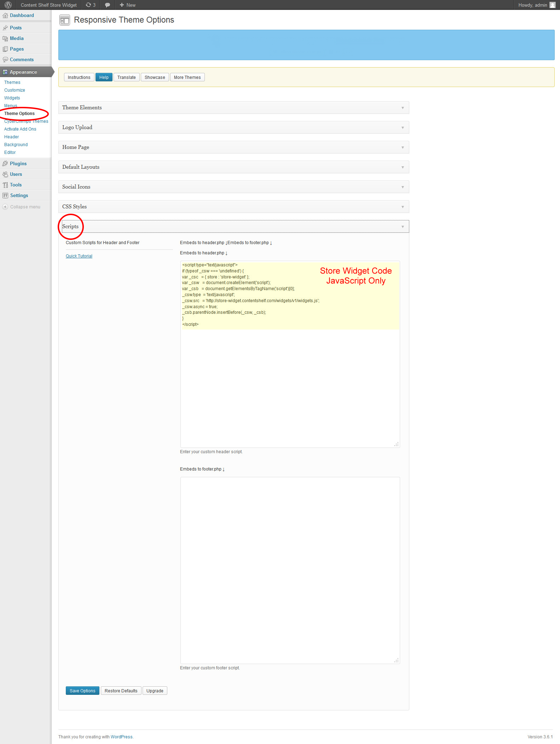Click the Appearance icon in sidebar

click(x=5, y=72)
